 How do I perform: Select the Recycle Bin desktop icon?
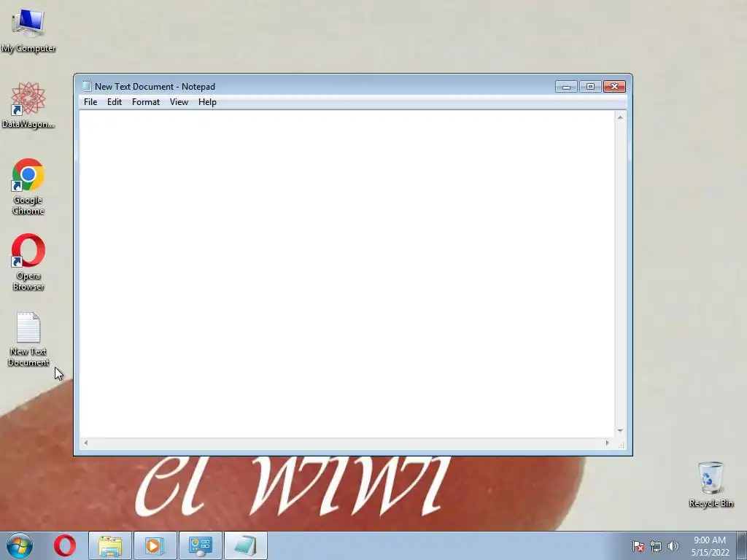point(711,484)
